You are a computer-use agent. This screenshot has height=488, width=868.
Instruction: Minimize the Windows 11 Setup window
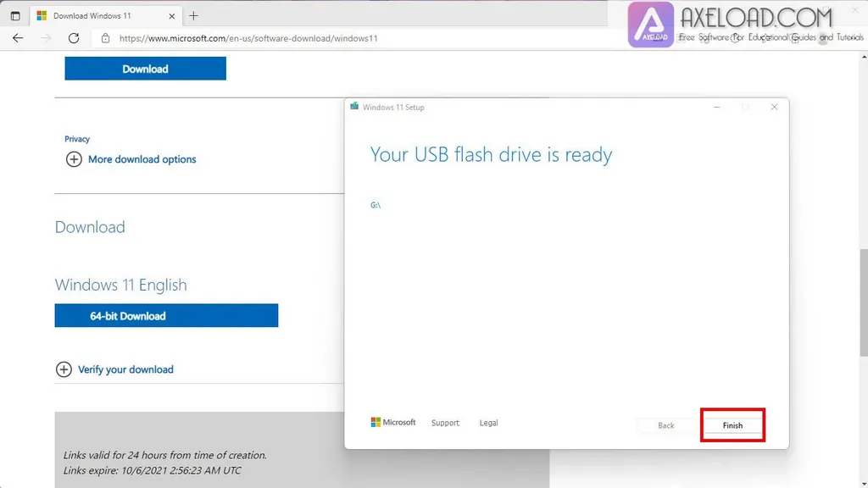717,107
